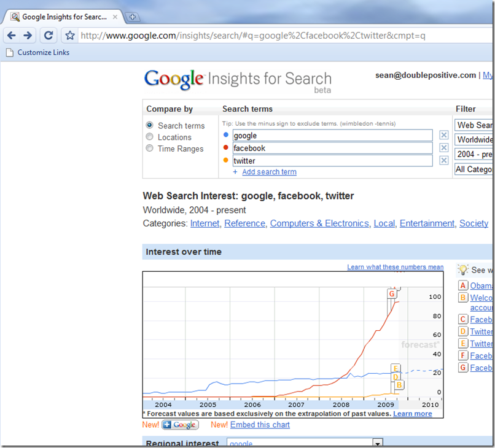This screenshot has height=448, width=495.
Task: Click the address bar URL
Action: tap(252, 36)
